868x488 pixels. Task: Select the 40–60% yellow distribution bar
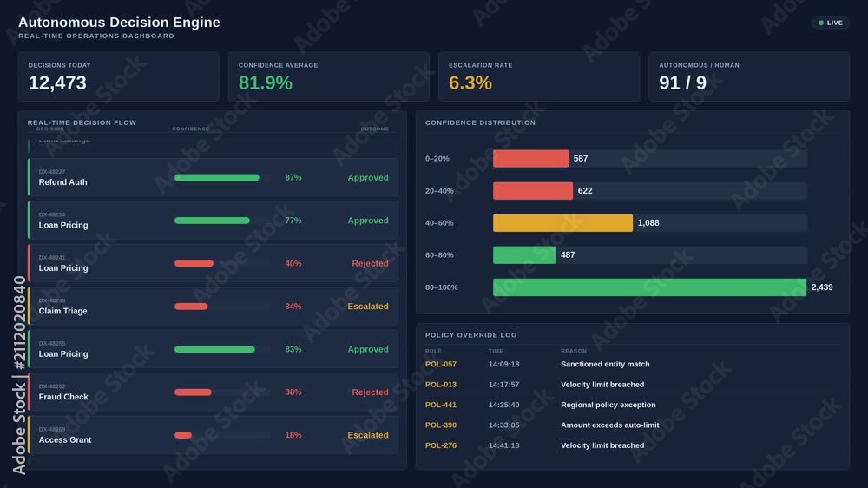562,222
